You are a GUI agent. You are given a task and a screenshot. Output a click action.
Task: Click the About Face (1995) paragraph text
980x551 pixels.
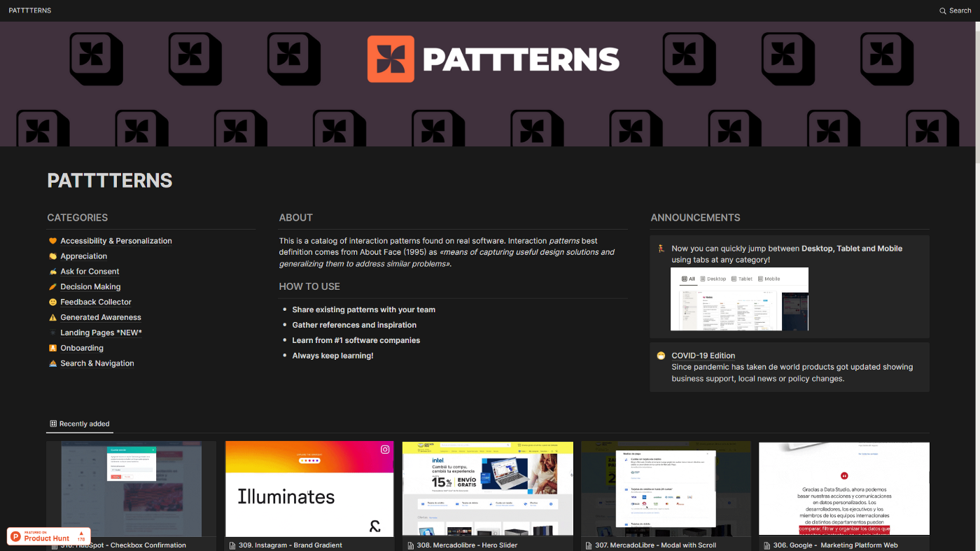tap(447, 252)
